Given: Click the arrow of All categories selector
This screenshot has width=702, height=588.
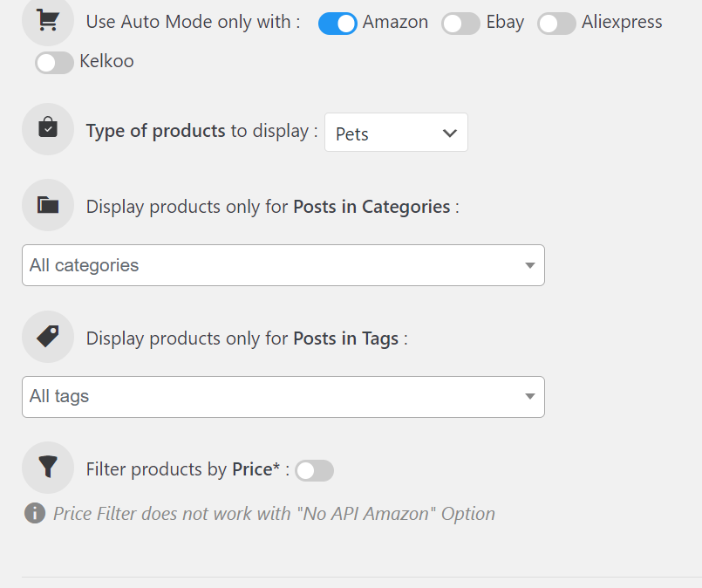Looking at the screenshot, I should [x=530, y=265].
